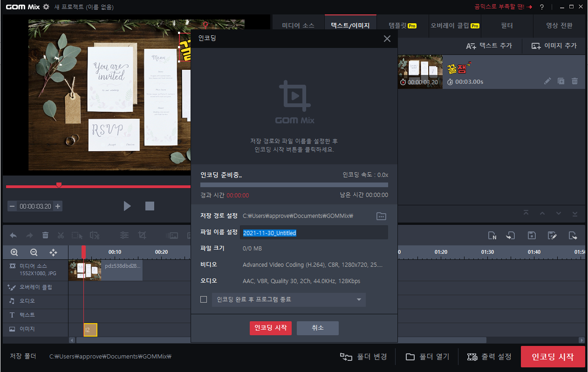Image resolution: width=588 pixels, height=372 pixels.
Task: Click the browse folder icon beside save path
Action: click(x=381, y=216)
